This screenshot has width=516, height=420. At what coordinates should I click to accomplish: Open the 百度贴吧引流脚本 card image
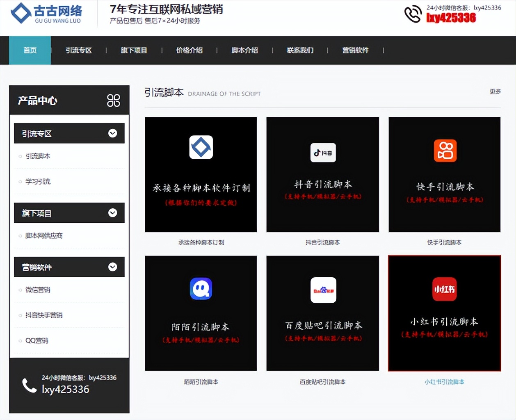(323, 313)
